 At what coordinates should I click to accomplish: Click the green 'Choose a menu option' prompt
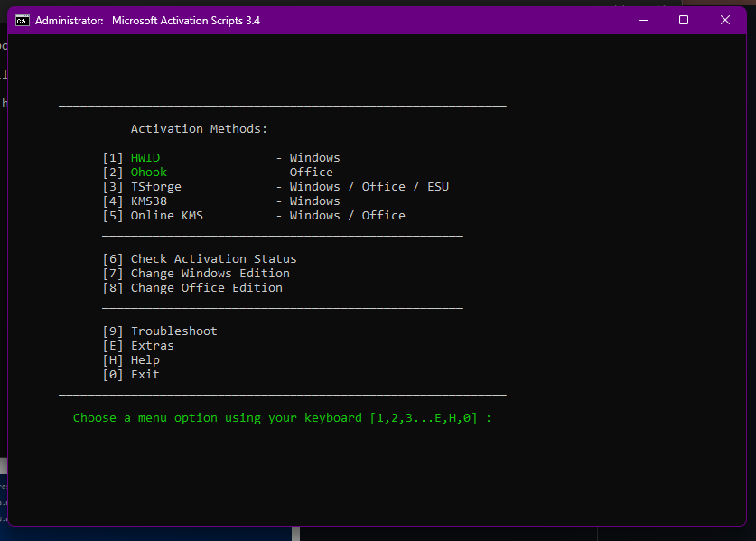[x=282, y=418]
